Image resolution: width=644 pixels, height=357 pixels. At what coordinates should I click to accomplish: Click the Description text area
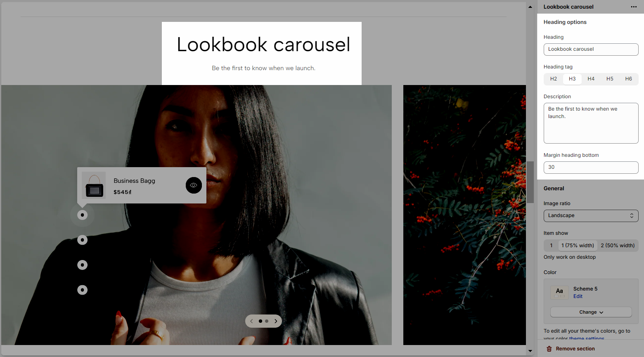[591, 123]
